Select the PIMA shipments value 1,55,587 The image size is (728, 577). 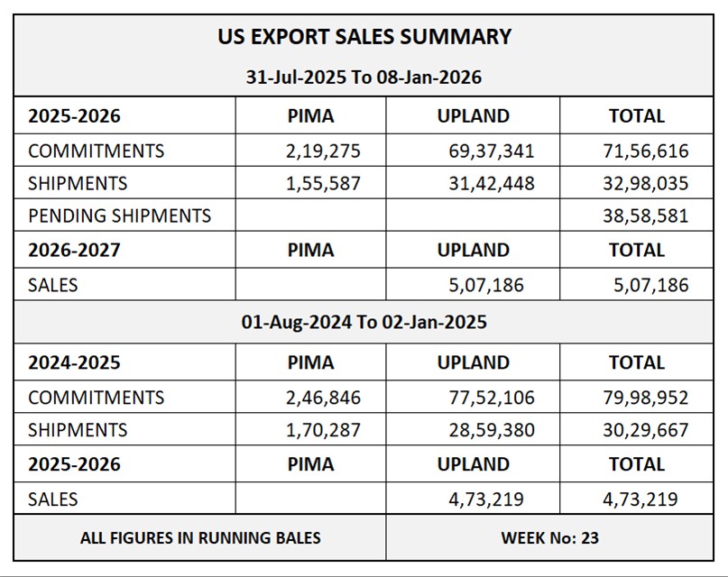(322, 183)
